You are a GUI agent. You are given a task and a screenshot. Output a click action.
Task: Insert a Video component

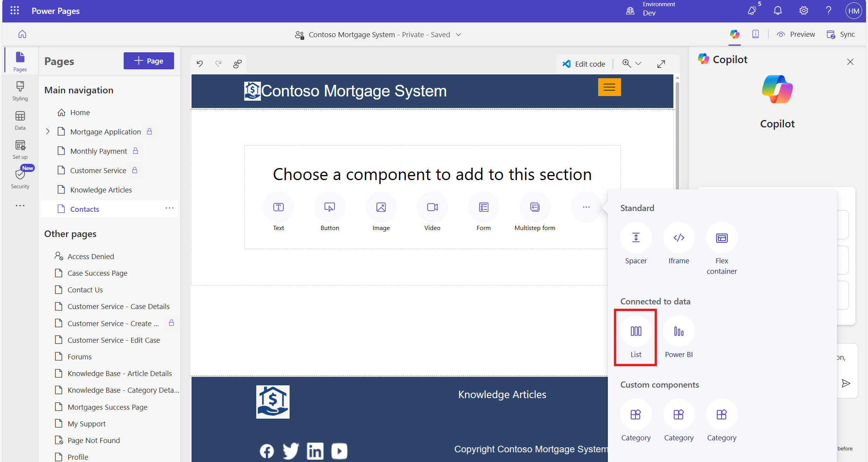[x=432, y=207]
